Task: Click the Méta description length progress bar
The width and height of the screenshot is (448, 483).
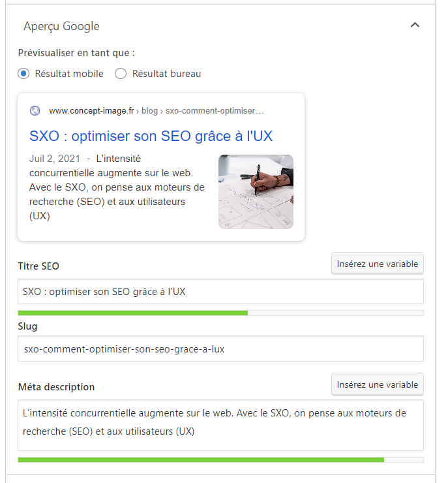Action: (220, 460)
